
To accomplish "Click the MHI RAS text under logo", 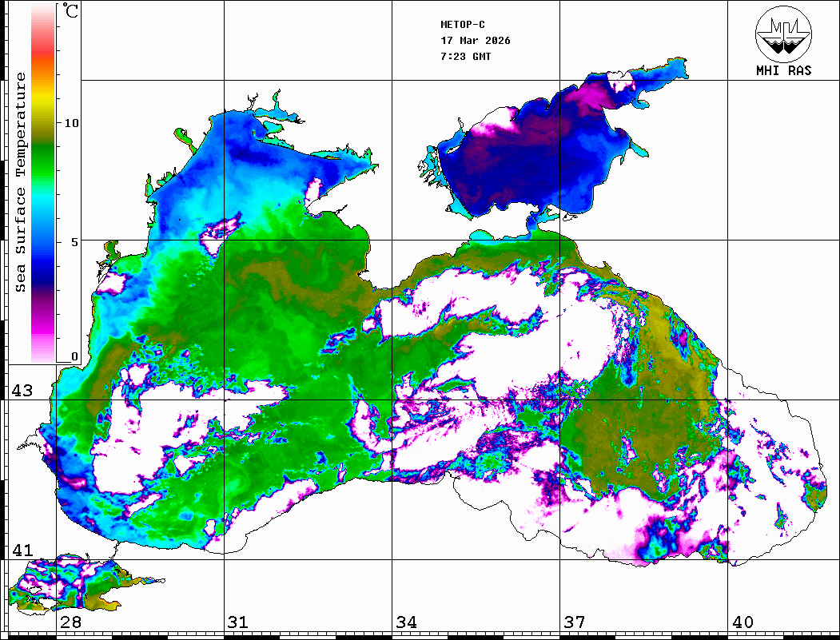I will click(783, 71).
